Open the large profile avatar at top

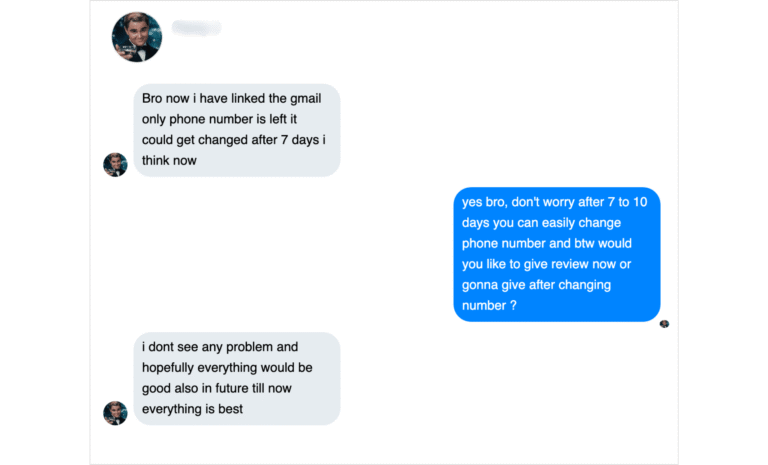pyautogui.click(x=137, y=37)
